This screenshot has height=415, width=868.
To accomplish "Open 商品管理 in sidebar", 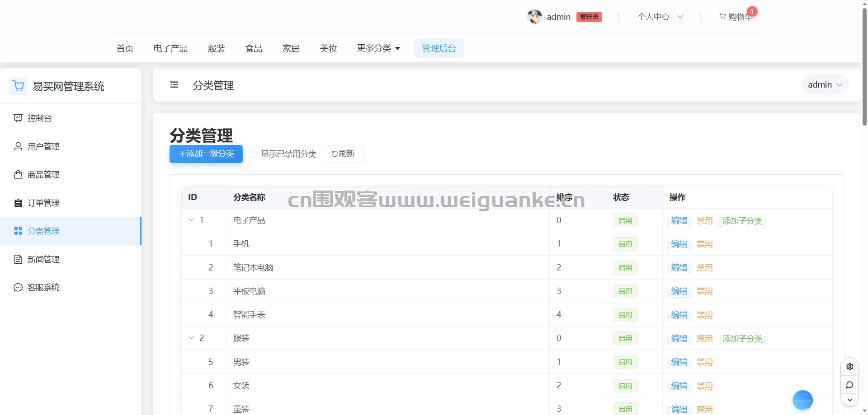I will click(71, 174).
